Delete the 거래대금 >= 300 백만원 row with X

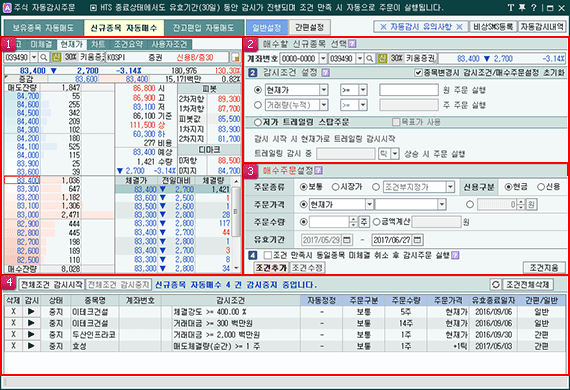pos(13,323)
